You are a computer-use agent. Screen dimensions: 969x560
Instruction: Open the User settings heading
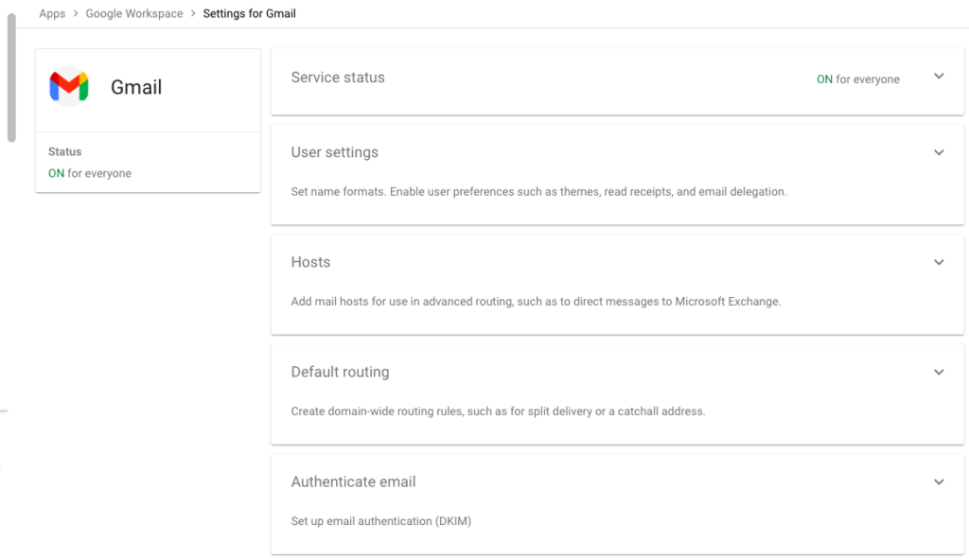point(334,152)
